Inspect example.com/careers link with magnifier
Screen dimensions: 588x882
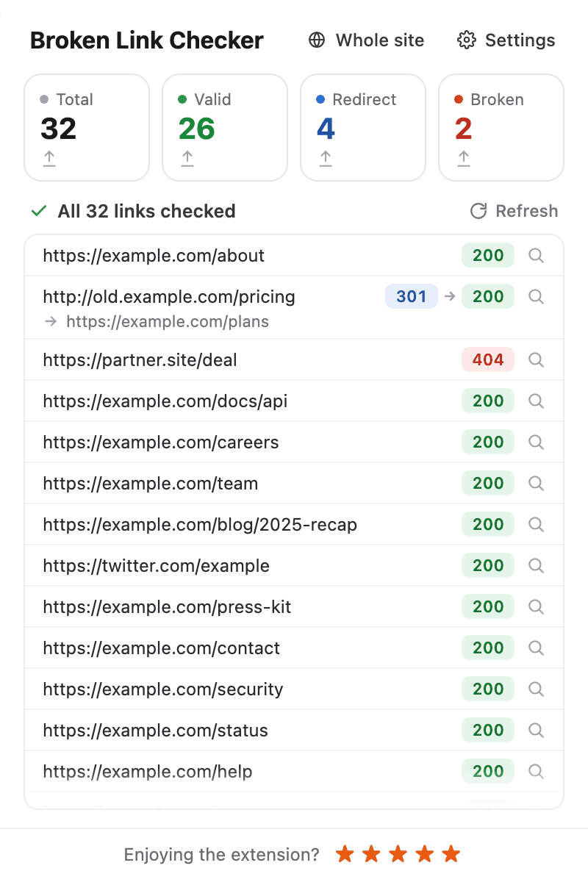(x=537, y=442)
